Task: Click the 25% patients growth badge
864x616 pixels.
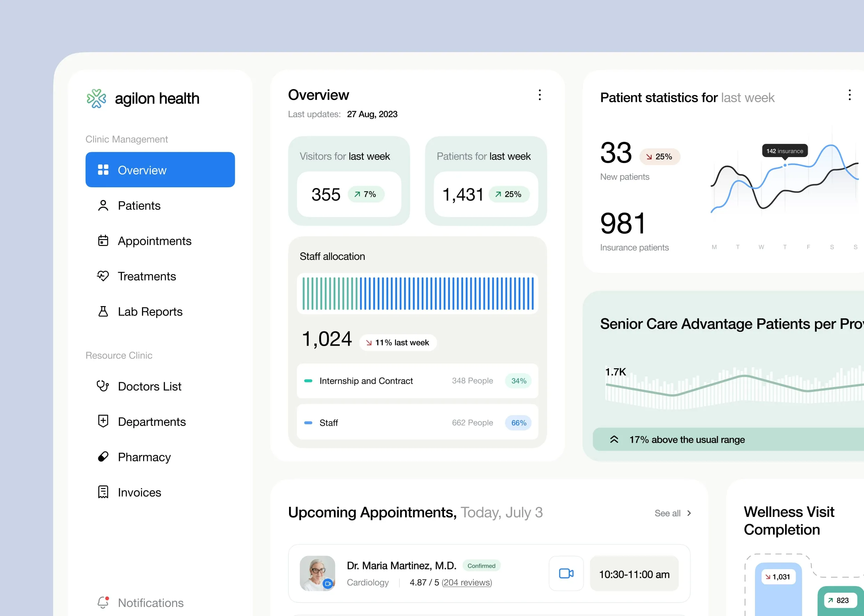Action: click(x=509, y=194)
